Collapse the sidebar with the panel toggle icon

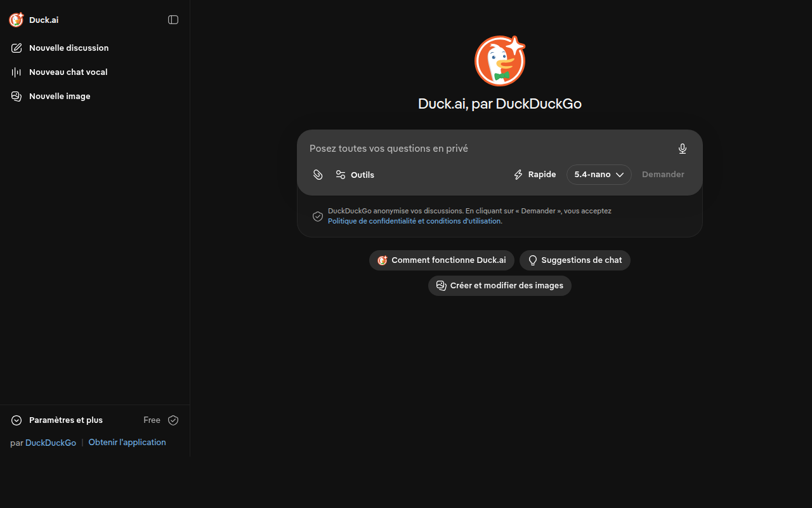pos(173,20)
